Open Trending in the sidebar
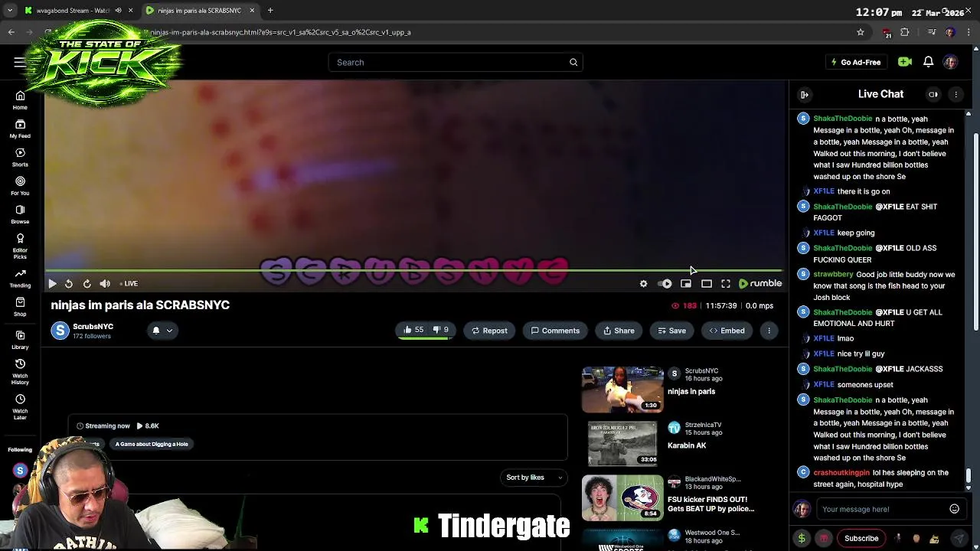980x551 pixels. click(x=20, y=278)
